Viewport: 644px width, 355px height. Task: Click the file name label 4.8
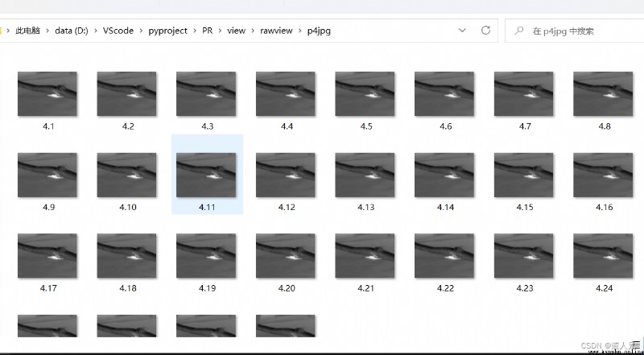coord(605,126)
